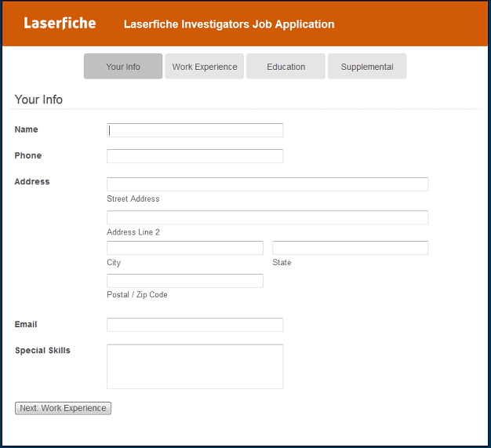Screen dimensions: 491x448
Task: Focus the Special Skills text area
Action: [x=195, y=366]
